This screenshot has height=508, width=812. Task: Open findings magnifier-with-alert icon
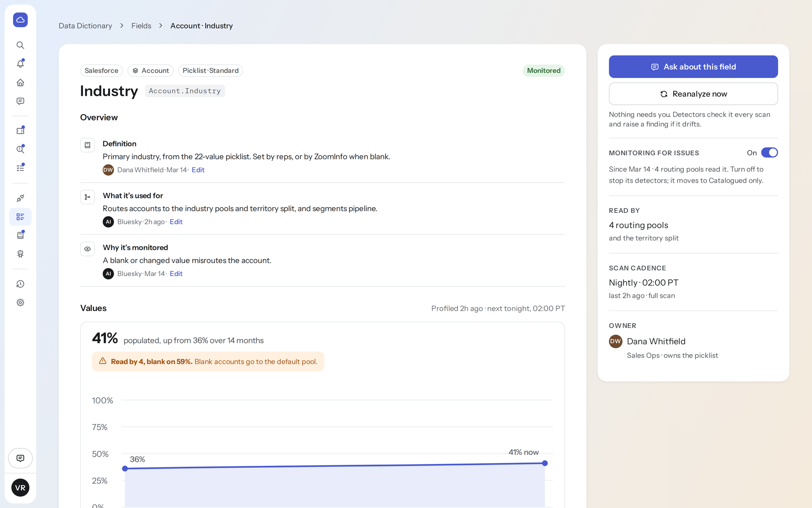pyautogui.click(x=20, y=149)
